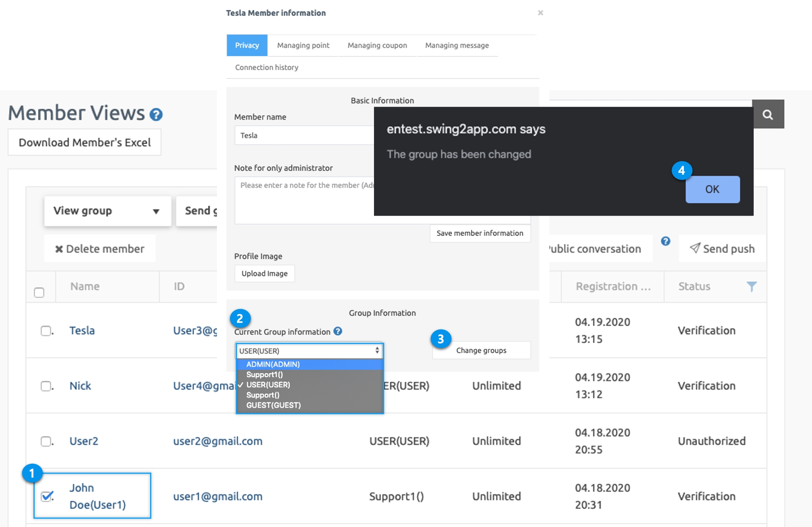Choose Support() option in group list
812x527 pixels.
tap(310, 395)
